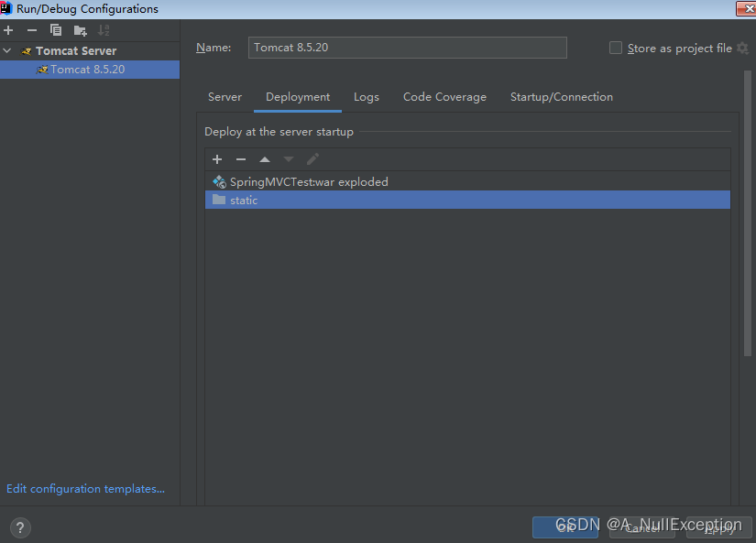This screenshot has height=543, width=756.
Task: Collapse the Tomcat Server tree node
Action: [7, 50]
